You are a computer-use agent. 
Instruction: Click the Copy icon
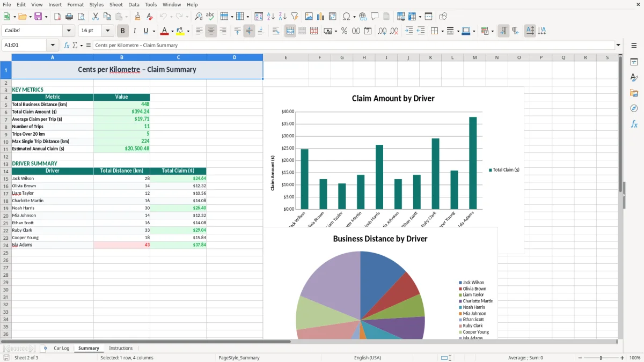(107, 17)
